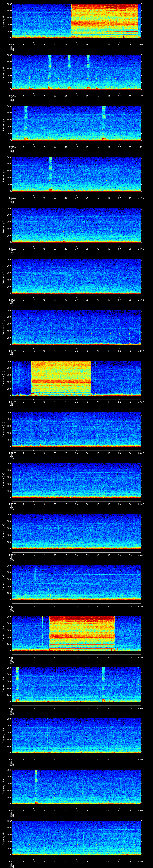This screenshot has height=868, width=153.
Task: Click the spectrogram panel starting at 4:39:00
Action: point(77,531)
